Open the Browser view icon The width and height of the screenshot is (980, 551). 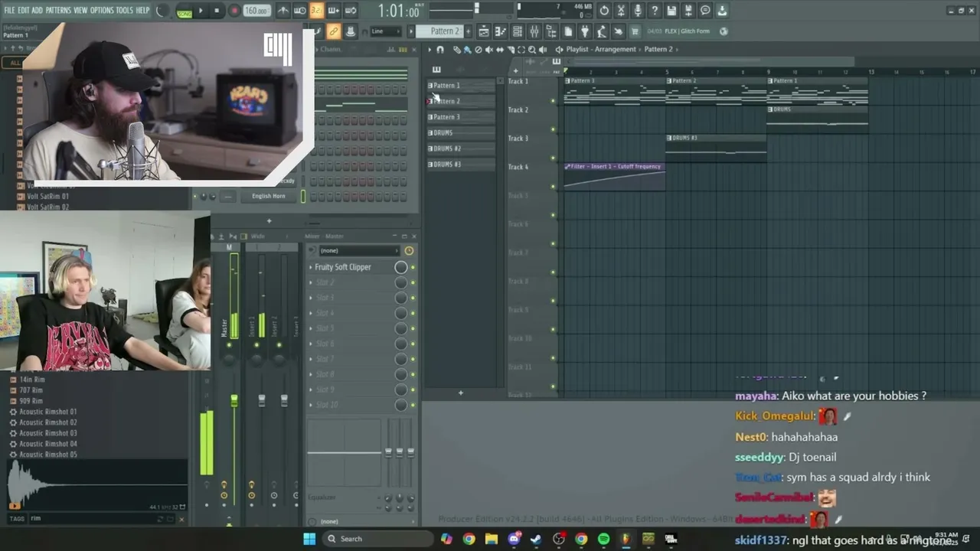click(551, 31)
